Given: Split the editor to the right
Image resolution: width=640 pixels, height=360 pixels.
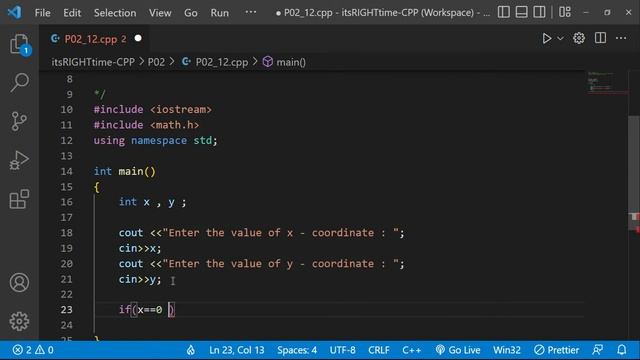Looking at the screenshot, I should (600, 38).
